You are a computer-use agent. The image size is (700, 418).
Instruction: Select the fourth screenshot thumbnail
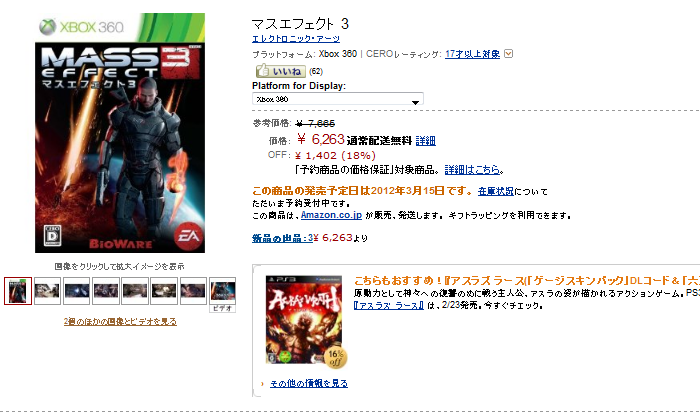[105, 291]
